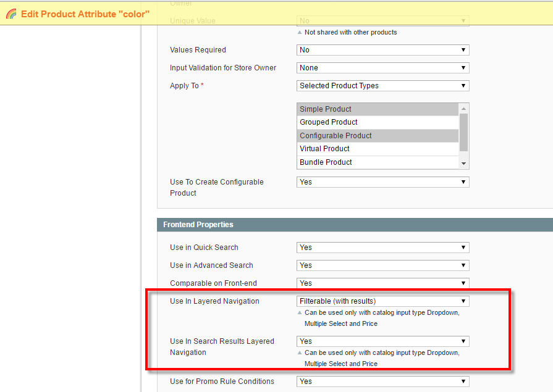This screenshot has height=392, width=553.
Task: Expand the Apply To dropdown
Action: [382, 86]
